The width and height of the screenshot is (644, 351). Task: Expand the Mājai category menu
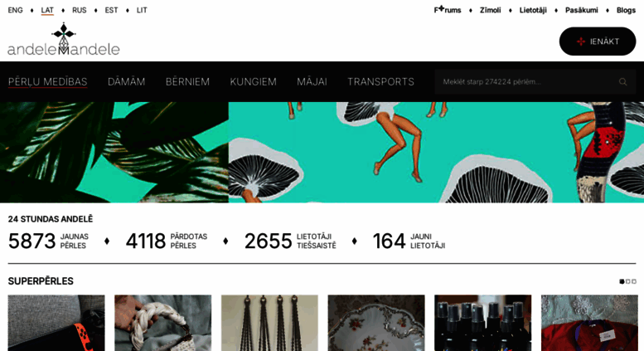[x=312, y=82]
